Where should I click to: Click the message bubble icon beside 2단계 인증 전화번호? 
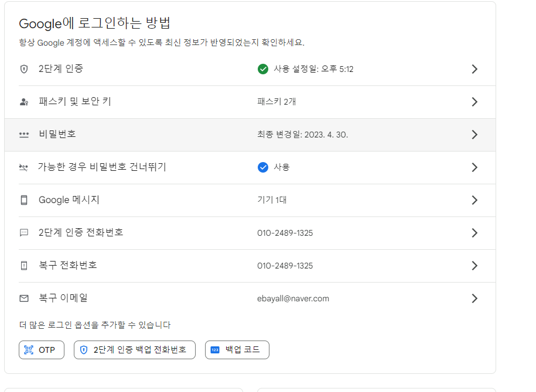pyautogui.click(x=24, y=233)
